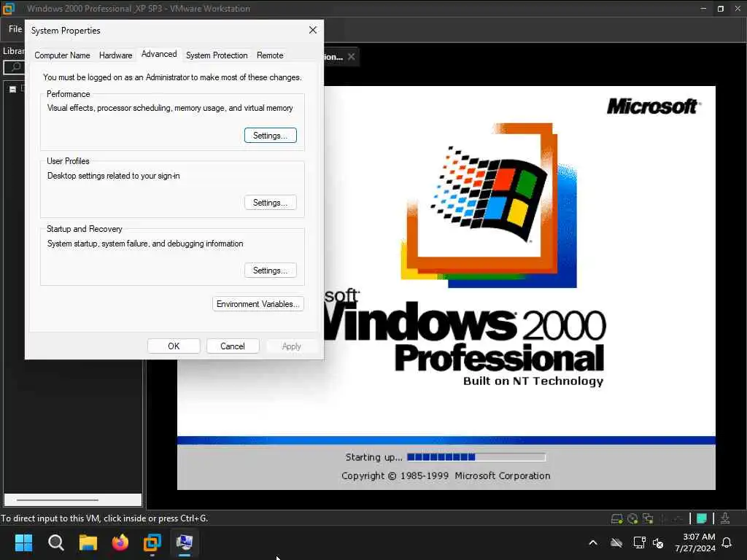
Task: Click the VMware Workstation title bar icon
Action: coord(9,8)
